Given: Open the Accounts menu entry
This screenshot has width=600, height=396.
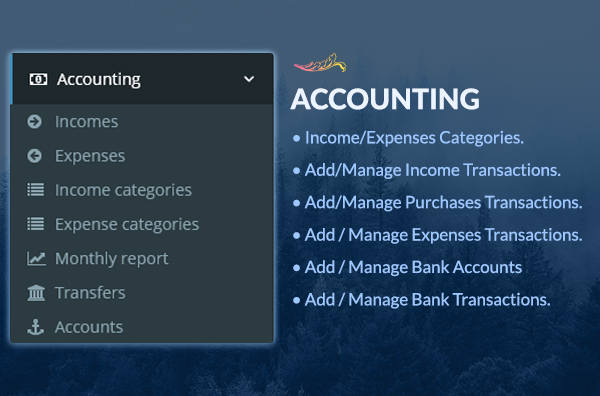Looking at the screenshot, I should click(x=142, y=327).
